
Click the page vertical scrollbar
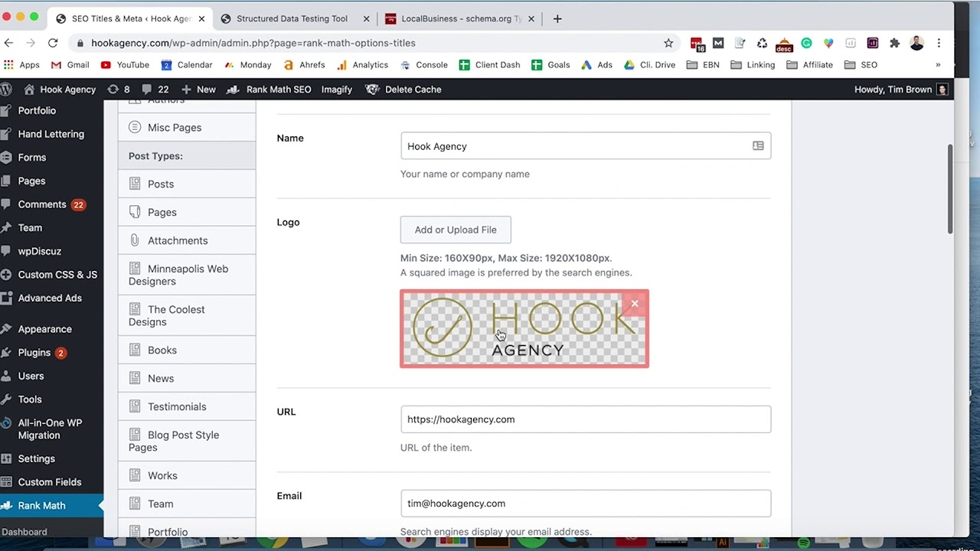coord(950,187)
